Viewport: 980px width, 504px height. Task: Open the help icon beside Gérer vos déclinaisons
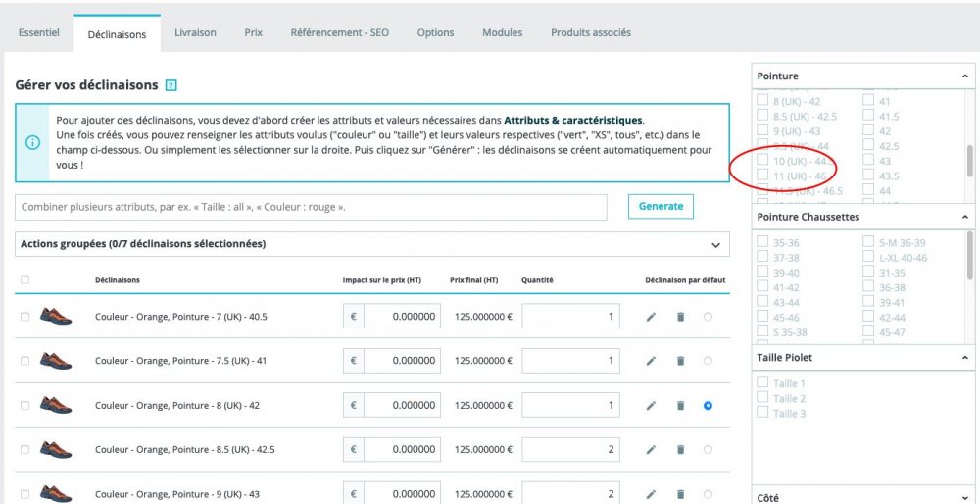(x=171, y=85)
